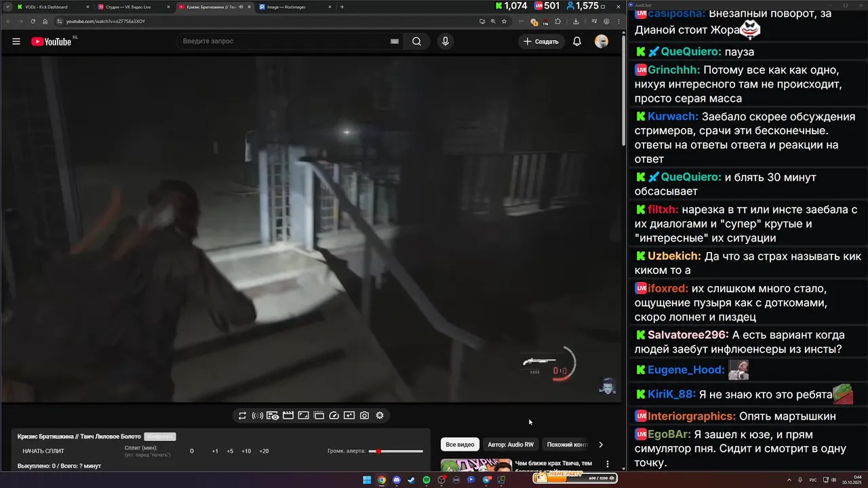Open Discord from the taskbar
868x488 pixels.
[397, 480]
